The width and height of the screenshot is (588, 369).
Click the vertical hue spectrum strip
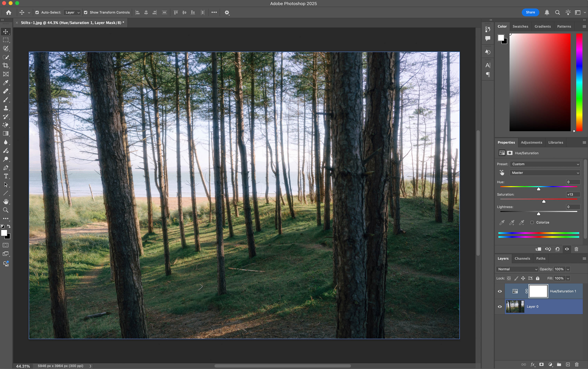[579, 82]
